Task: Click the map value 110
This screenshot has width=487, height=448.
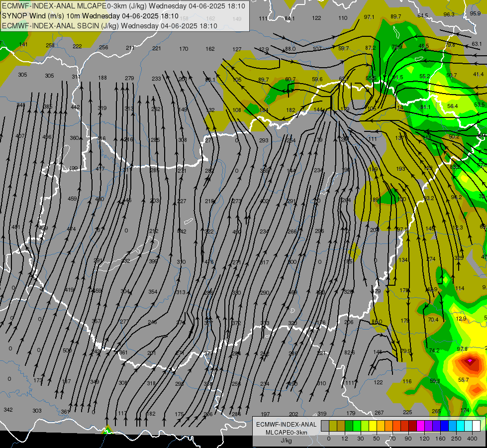Action: click(343, 18)
